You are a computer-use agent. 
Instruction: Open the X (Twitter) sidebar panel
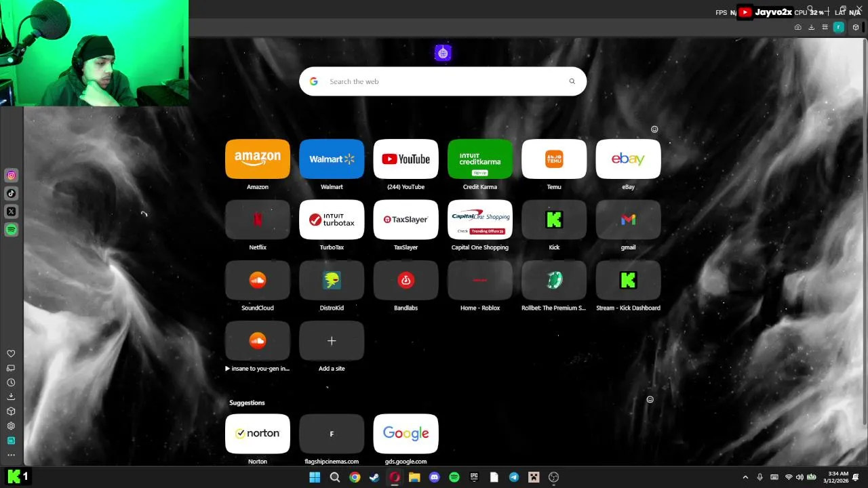(x=11, y=211)
